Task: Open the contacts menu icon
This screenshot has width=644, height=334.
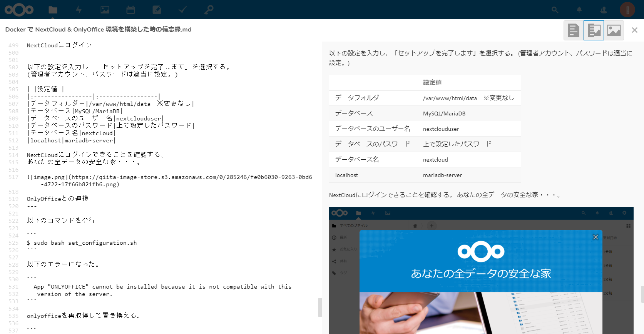Action: click(x=604, y=10)
